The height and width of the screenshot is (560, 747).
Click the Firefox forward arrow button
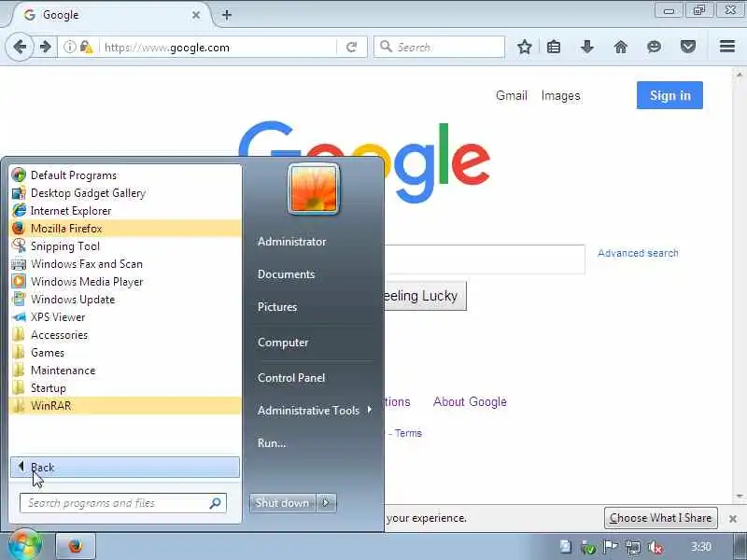click(45, 48)
